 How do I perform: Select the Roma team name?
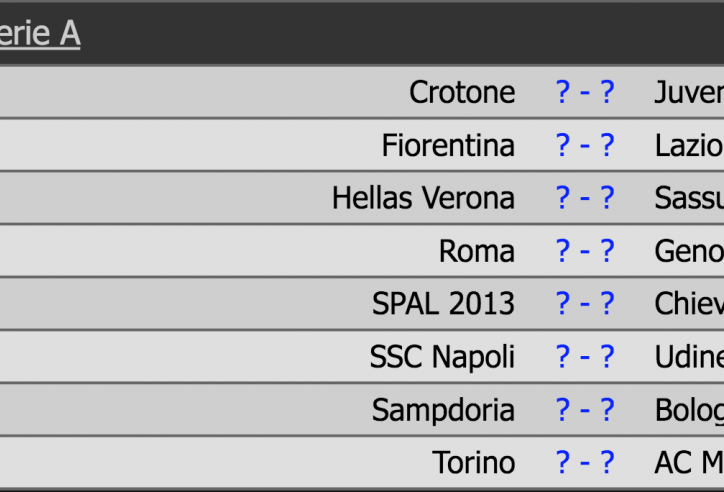click(x=477, y=251)
